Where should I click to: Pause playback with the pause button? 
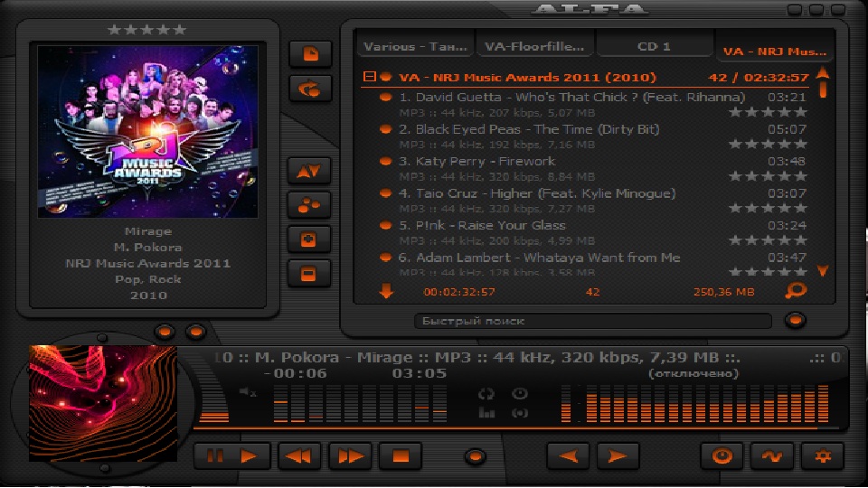click(x=215, y=456)
